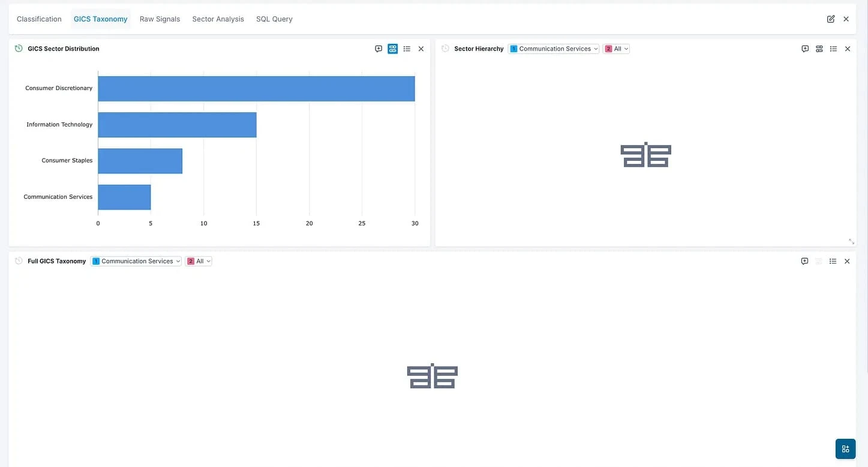Open the Communication Services filter on Sector Hierarchy
This screenshot has height=467, width=868.
(x=553, y=49)
